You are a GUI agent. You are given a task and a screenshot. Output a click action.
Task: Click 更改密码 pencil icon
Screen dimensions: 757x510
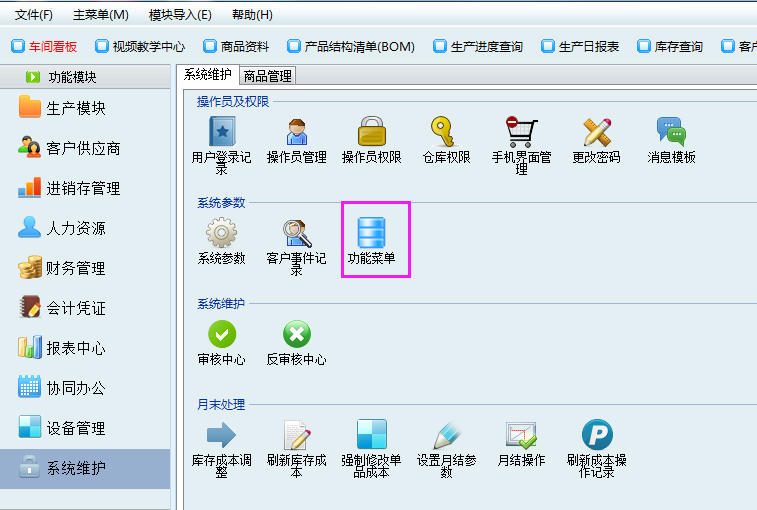[597, 133]
